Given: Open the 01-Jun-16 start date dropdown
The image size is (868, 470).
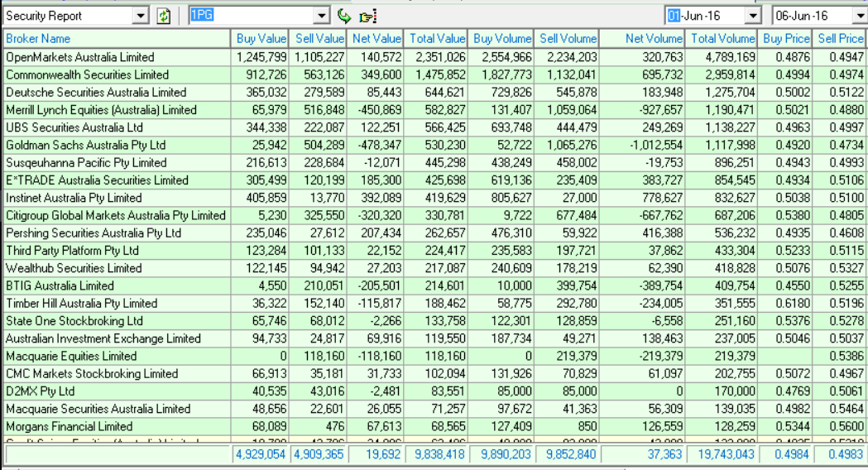Looking at the screenshot, I should pos(753,16).
